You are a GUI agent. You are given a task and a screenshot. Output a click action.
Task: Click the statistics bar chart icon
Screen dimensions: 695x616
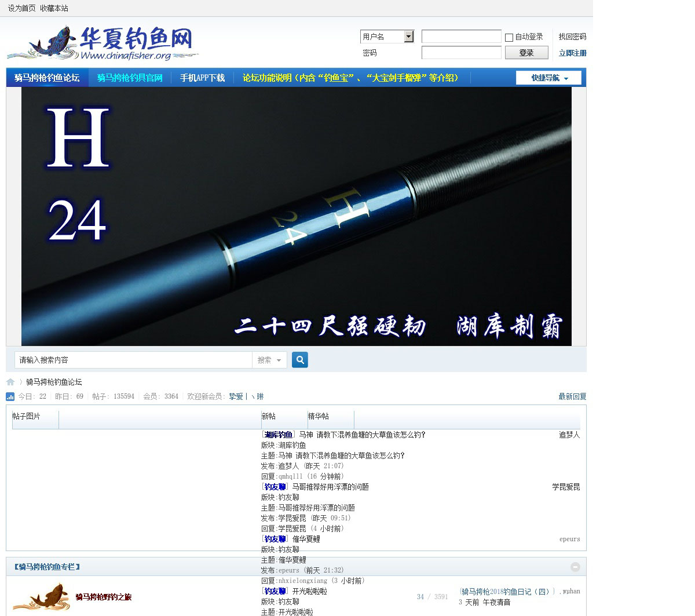[x=10, y=396]
